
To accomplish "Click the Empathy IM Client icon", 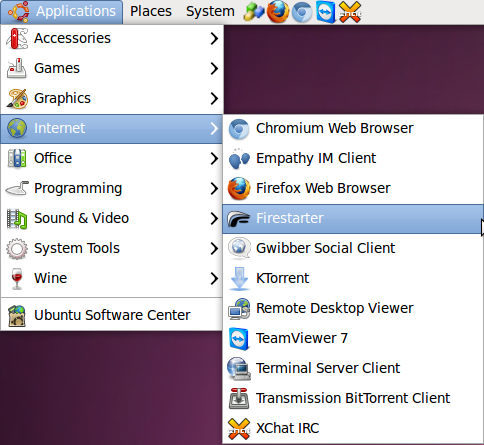I will 239,159.
